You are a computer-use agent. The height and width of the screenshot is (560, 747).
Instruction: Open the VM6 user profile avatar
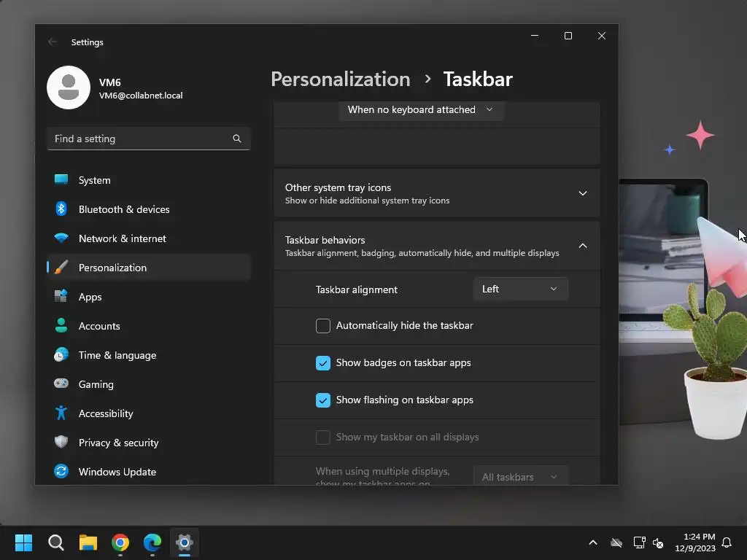tap(69, 87)
